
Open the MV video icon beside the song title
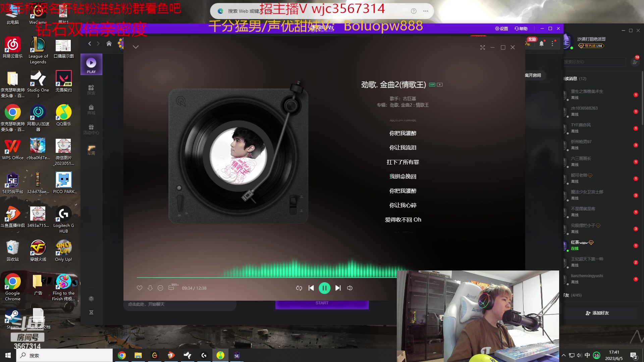click(x=440, y=85)
